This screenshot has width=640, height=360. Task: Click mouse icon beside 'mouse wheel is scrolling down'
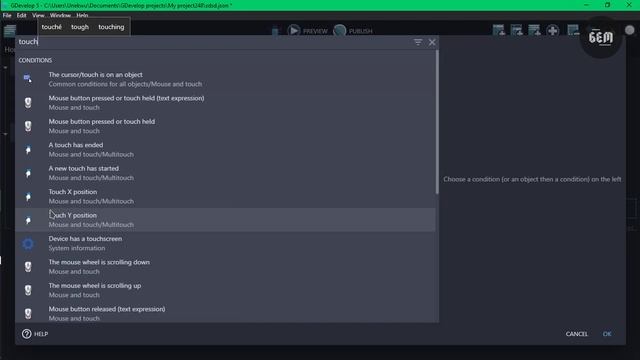[28, 267]
